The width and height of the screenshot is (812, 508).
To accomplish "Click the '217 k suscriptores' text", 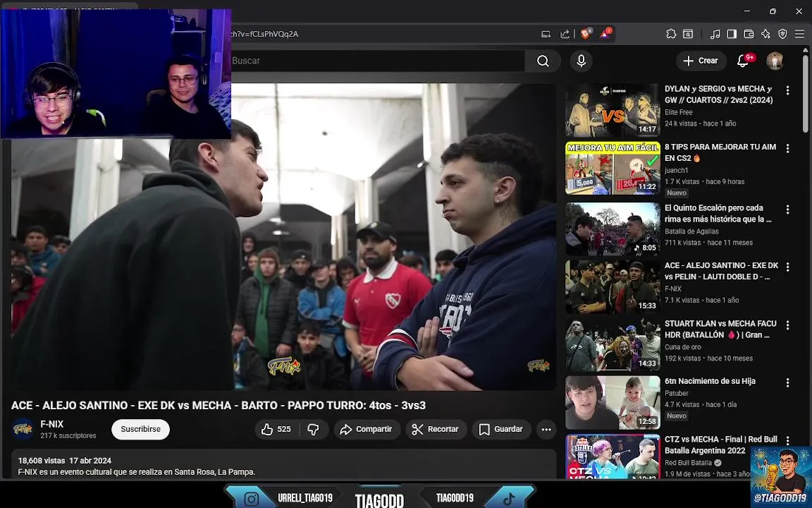I will click(68, 436).
